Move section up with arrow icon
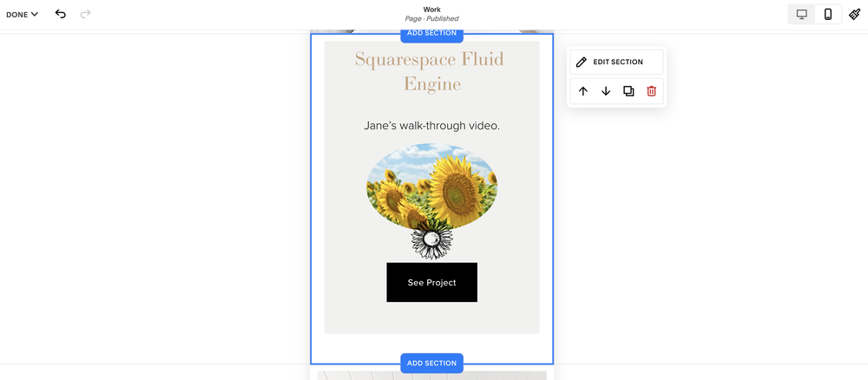The height and width of the screenshot is (380, 868). click(583, 91)
